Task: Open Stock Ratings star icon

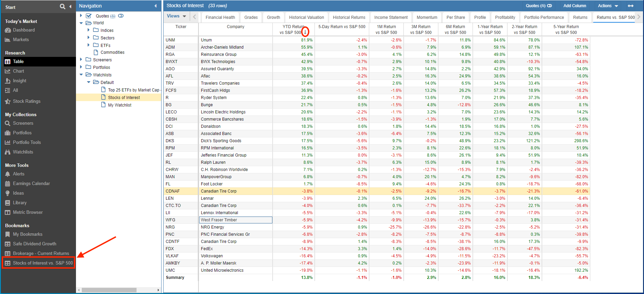Action: pyautogui.click(x=8, y=101)
